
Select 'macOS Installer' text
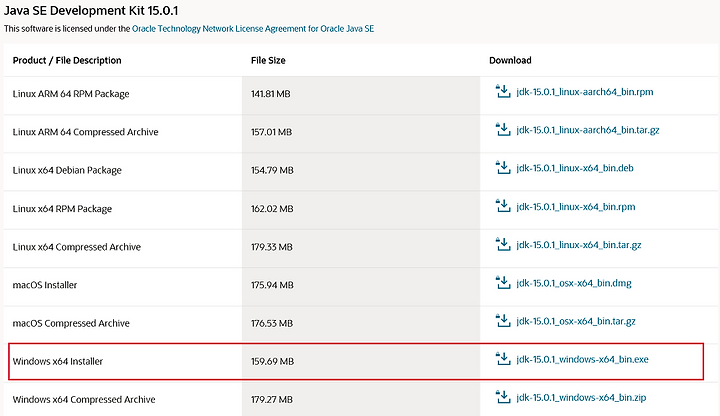[x=45, y=285]
